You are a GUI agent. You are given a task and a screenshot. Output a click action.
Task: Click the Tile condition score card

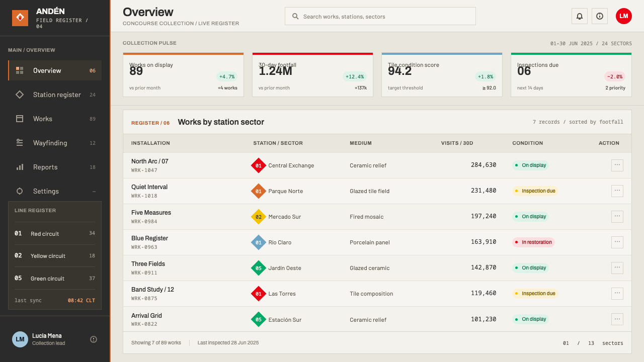[442, 75]
